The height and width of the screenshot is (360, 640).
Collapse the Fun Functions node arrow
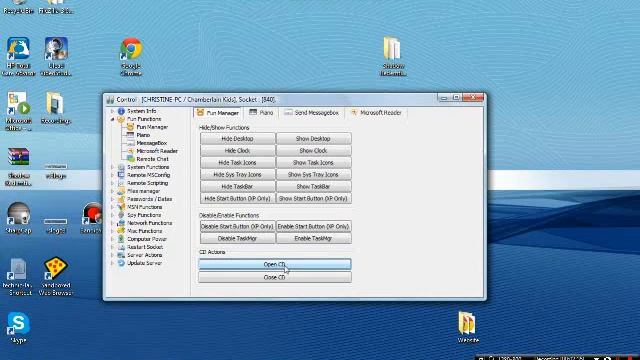click(x=112, y=119)
